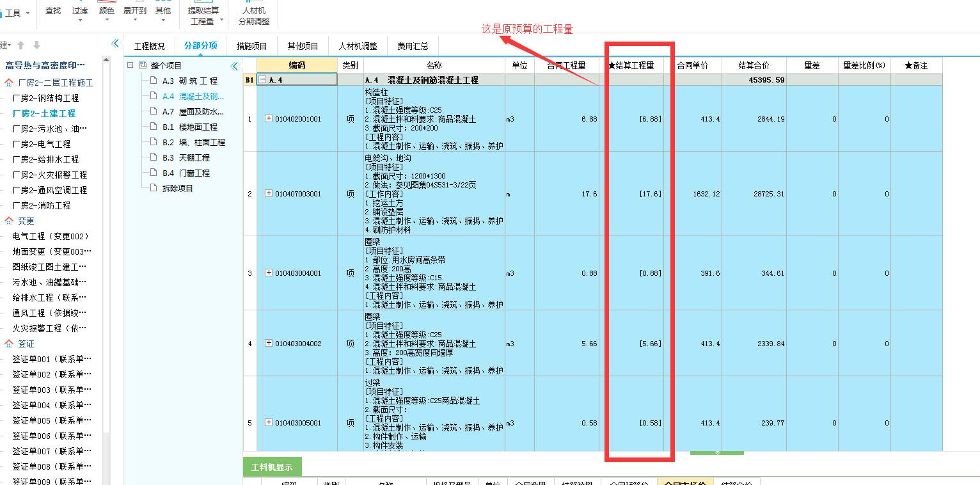
Task: Select the 变更 group node
Action: 26,221
